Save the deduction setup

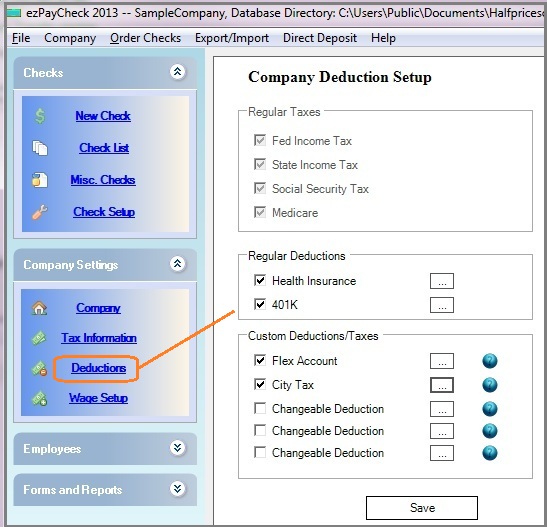click(x=422, y=508)
